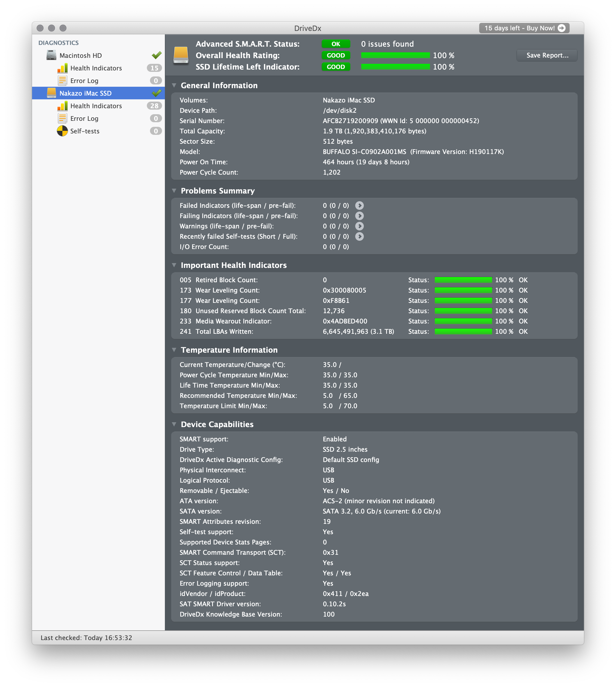Click the Macintosh HD drive icon
The width and height of the screenshot is (616, 687).
[51, 55]
